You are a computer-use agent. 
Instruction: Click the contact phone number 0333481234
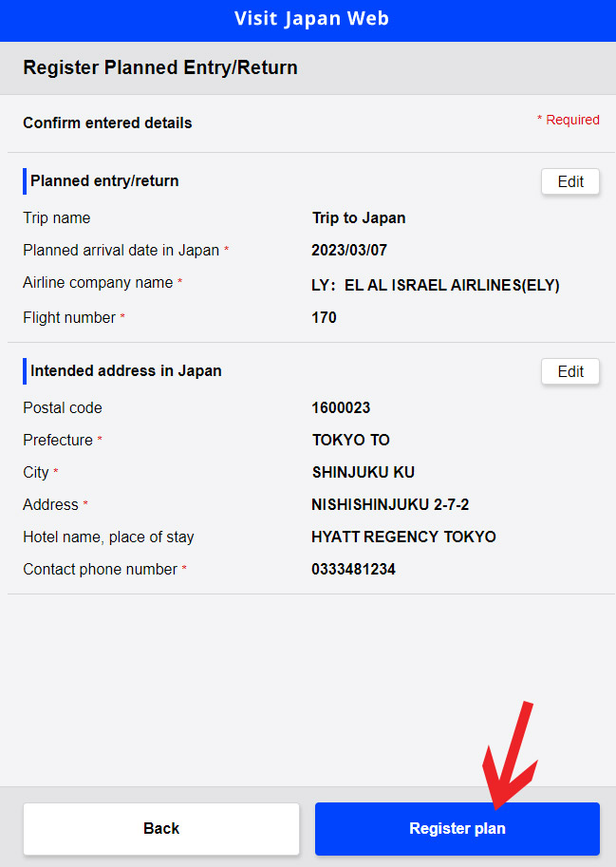354,569
